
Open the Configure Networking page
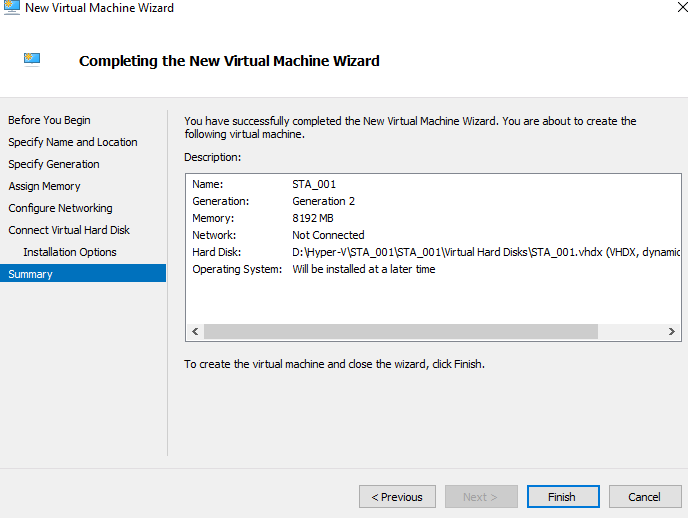point(60,208)
